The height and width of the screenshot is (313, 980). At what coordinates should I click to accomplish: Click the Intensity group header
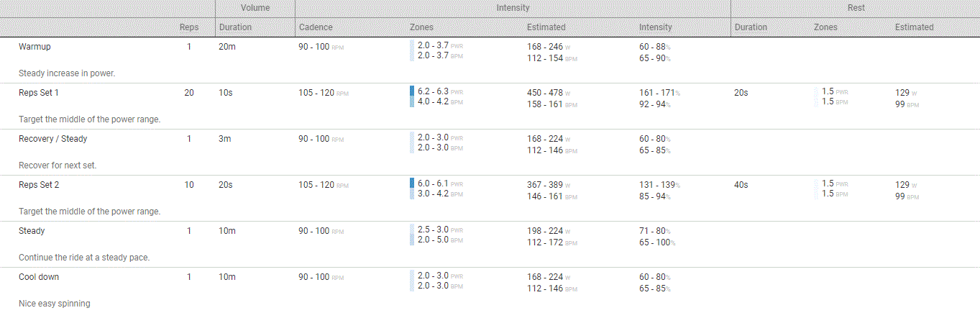point(513,8)
